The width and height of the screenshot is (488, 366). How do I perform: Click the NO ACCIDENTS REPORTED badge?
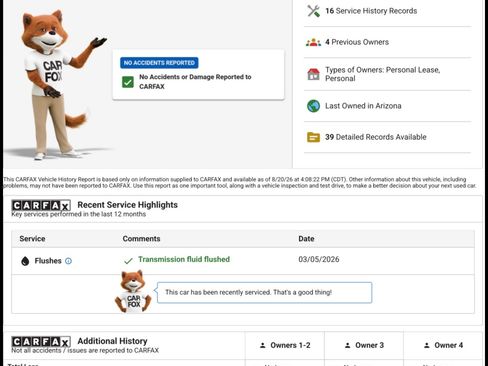click(159, 63)
